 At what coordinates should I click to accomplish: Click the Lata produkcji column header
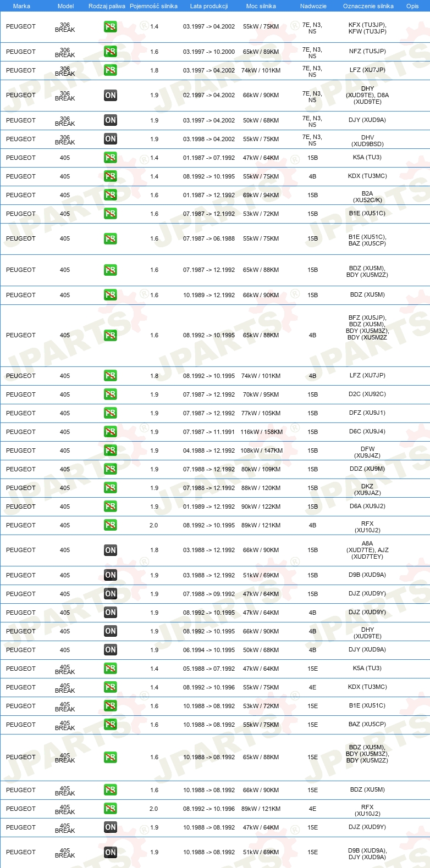coord(209,6)
